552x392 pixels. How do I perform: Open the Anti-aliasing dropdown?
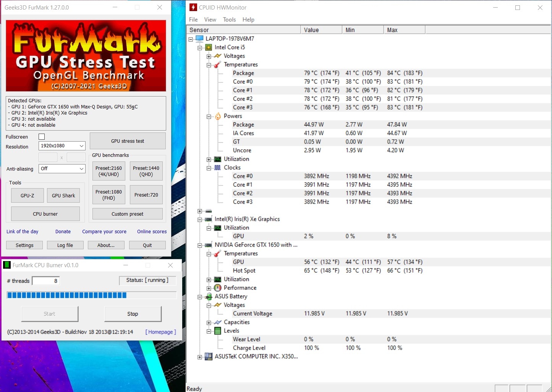click(x=62, y=169)
